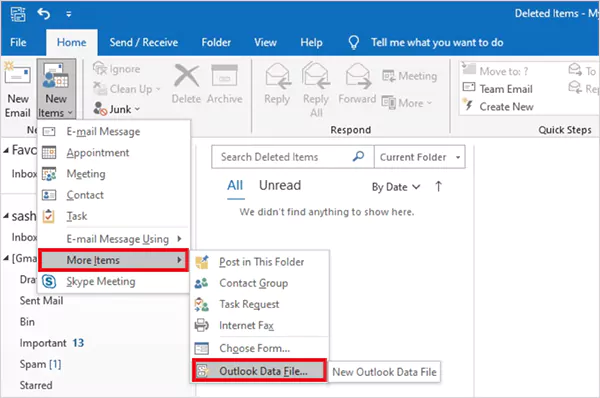Open the Clean Up dropdown
Image resolution: width=600 pixels, height=398 pixels.
pos(127,89)
